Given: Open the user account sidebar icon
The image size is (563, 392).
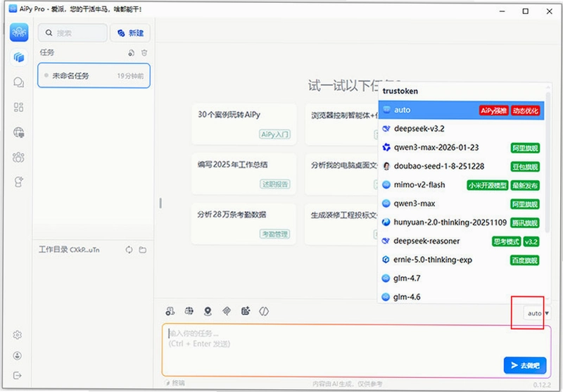Looking at the screenshot, I should [x=17, y=355].
